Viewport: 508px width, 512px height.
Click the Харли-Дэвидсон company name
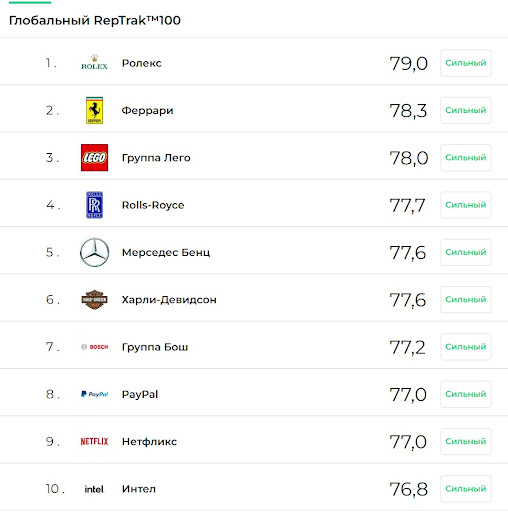tap(169, 300)
